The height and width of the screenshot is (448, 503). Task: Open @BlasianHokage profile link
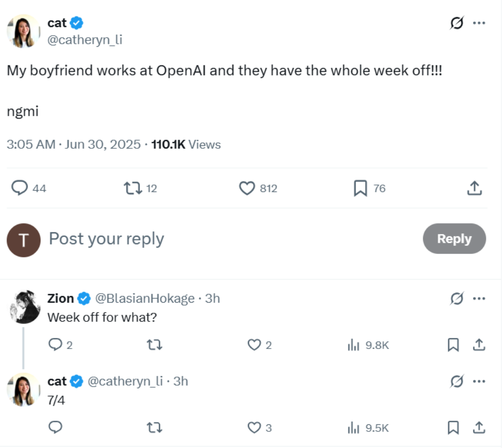click(x=144, y=299)
